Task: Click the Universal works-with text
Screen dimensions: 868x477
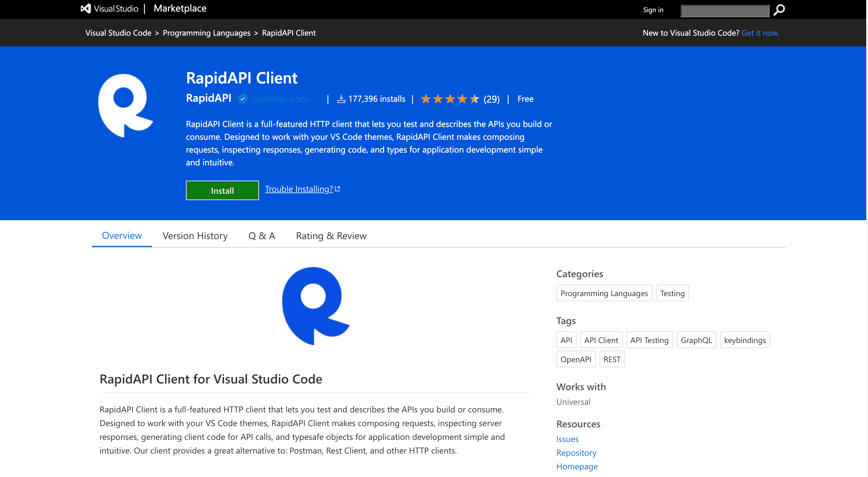Action: pyautogui.click(x=573, y=402)
